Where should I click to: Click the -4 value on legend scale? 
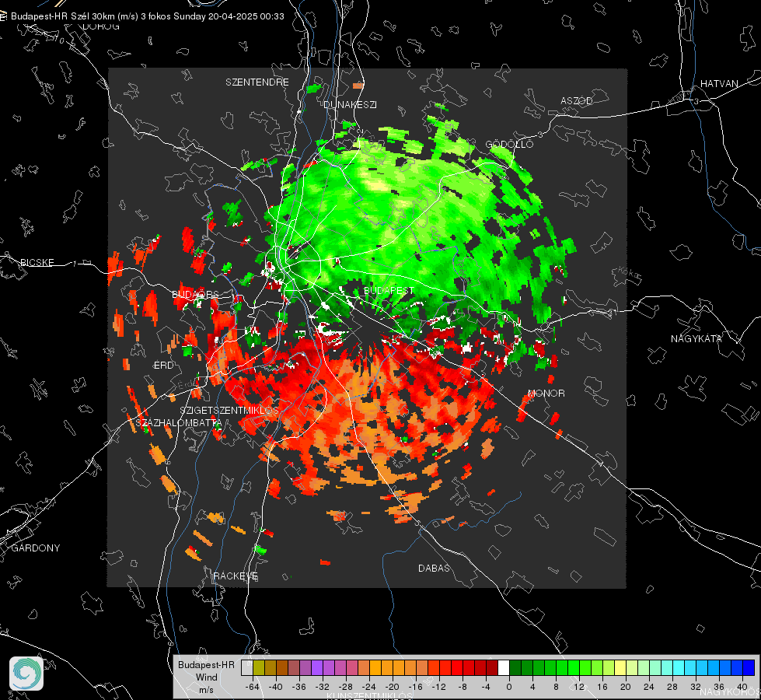(486, 687)
